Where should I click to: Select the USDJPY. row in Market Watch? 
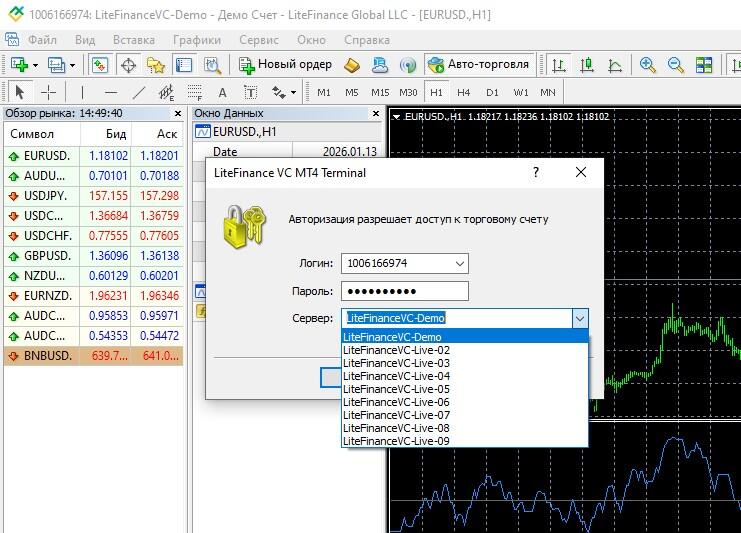pos(94,196)
